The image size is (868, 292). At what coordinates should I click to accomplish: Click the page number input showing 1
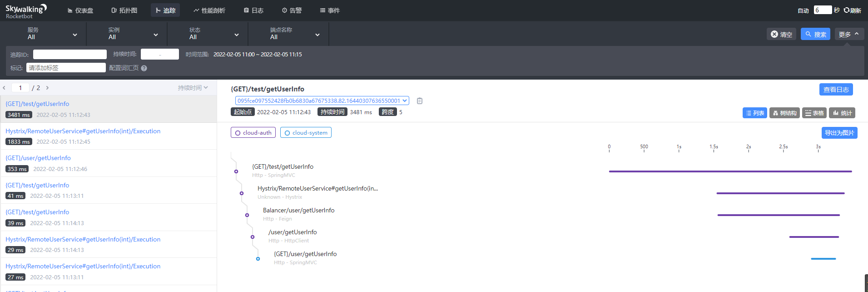20,88
